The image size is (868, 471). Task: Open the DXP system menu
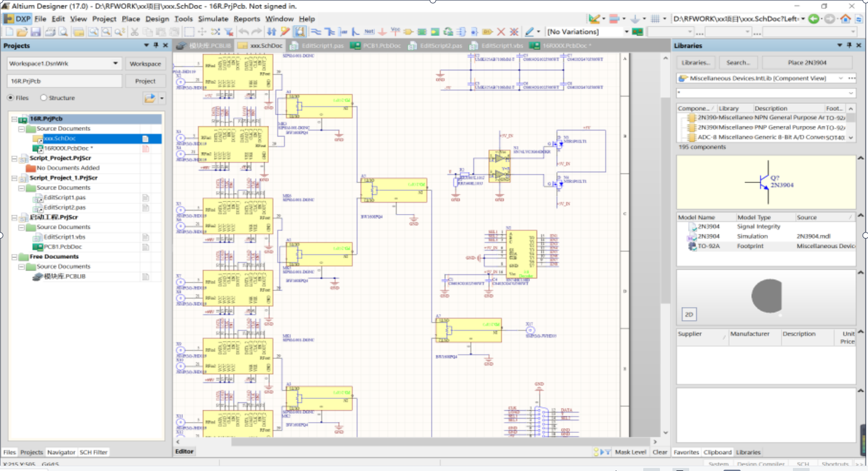click(x=18, y=19)
